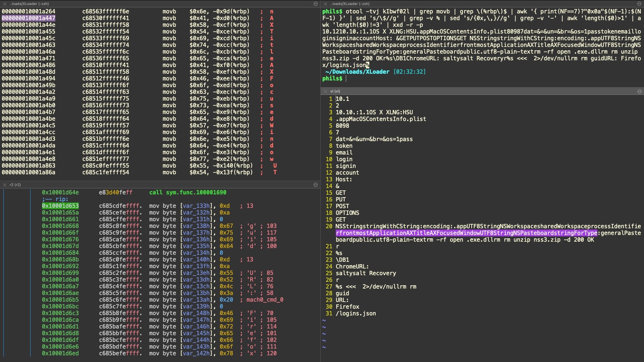Open pane menu of r2 pane
Screen dimensions: 644x362
coord(315,185)
